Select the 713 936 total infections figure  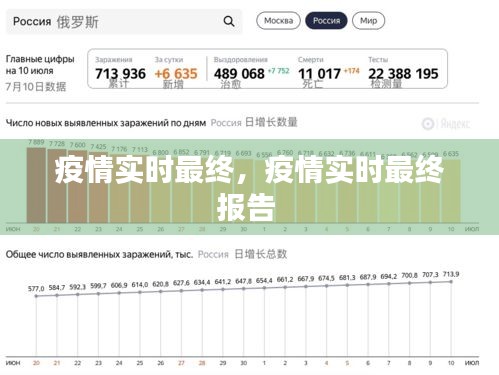pyautogui.click(x=120, y=74)
